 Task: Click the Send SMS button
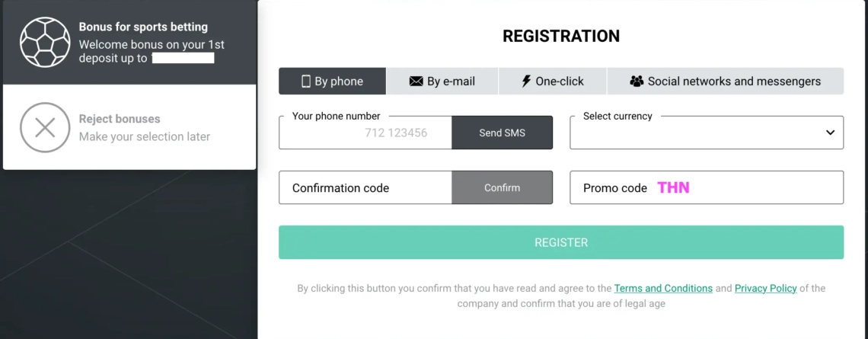tap(502, 133)
